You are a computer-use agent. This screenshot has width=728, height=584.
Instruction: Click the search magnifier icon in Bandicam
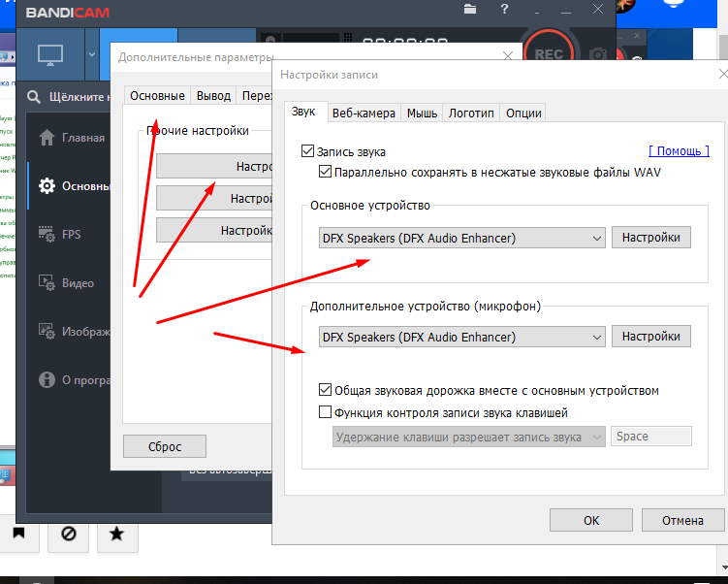point(33,97)
